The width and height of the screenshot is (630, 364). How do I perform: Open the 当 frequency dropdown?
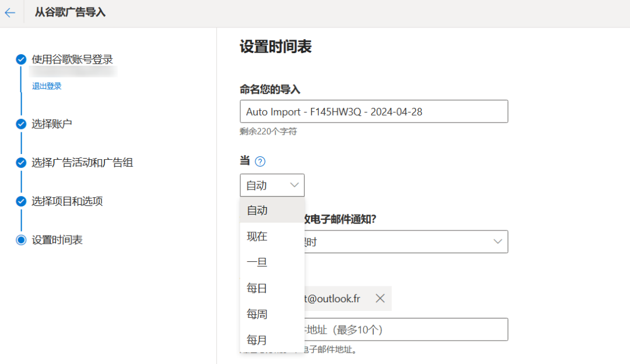coord(272,185)
